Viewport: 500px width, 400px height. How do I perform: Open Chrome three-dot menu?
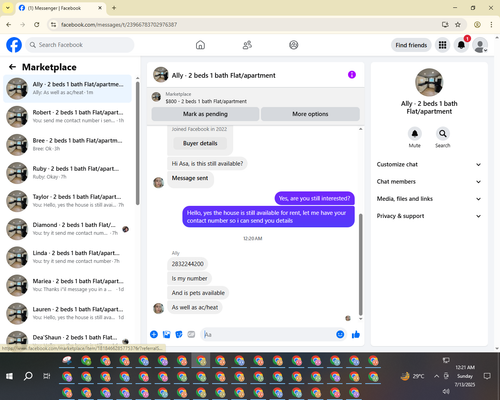pos(491,24)
